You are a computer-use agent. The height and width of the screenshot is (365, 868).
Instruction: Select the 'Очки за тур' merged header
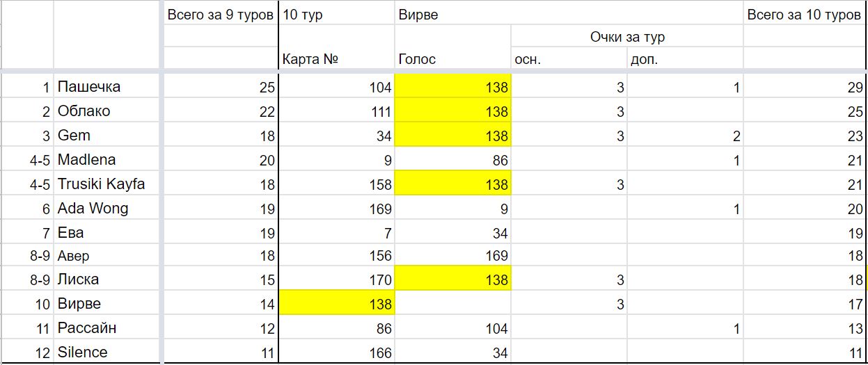(x=627, y=37)
